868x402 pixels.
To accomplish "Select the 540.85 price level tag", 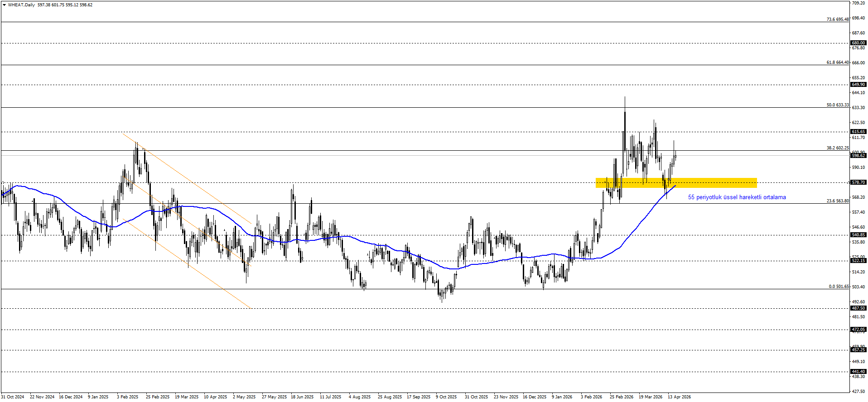I will [x=858, y=235].
